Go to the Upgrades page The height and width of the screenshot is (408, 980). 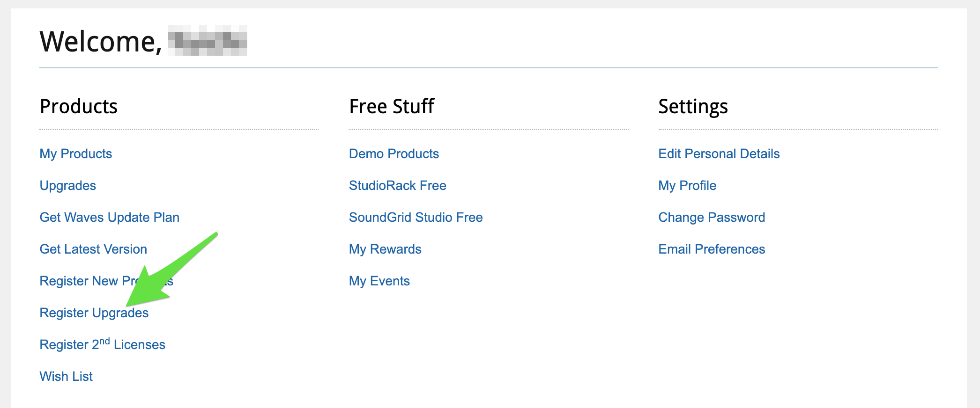pyautogui.click(x=68, y=186)
